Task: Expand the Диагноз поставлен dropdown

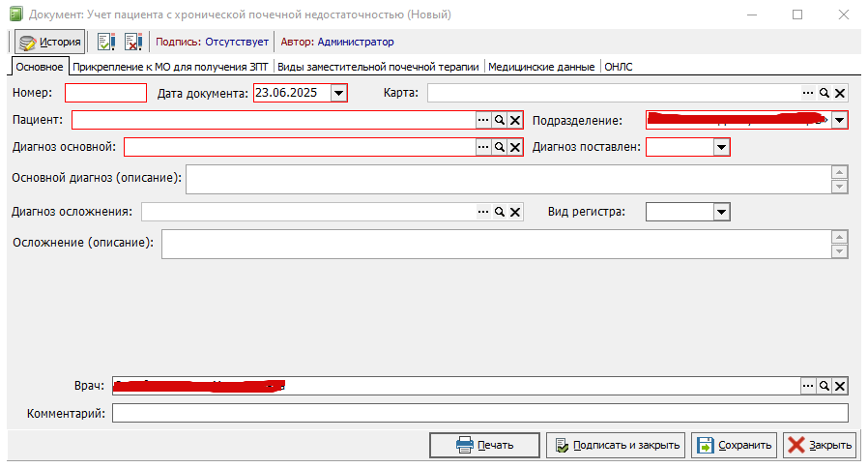Action: point(721,147)
